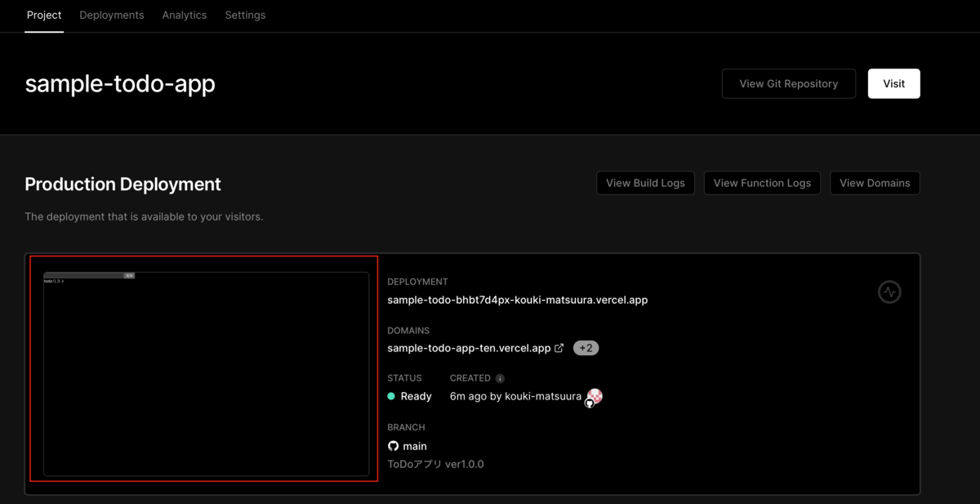The image size is (980, 504).
Task: Click the green Ready status dot
Action: pyautogui.click(x=391, y=396)
